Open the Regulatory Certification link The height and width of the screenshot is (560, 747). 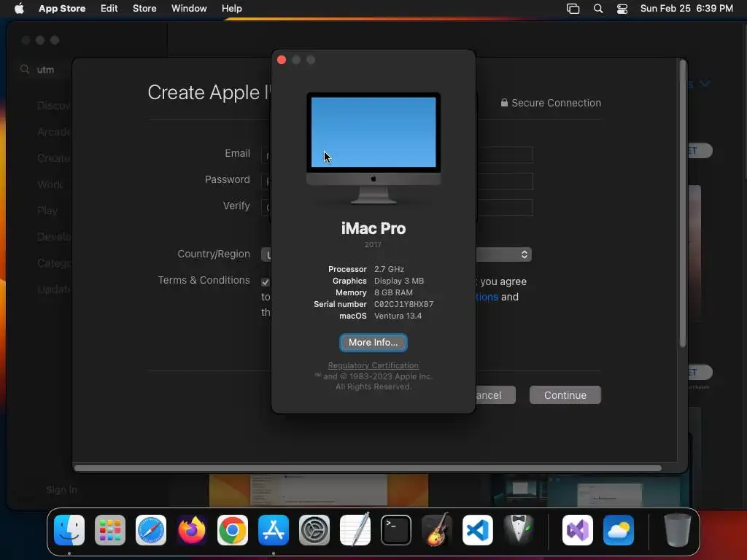click(373, 365)
